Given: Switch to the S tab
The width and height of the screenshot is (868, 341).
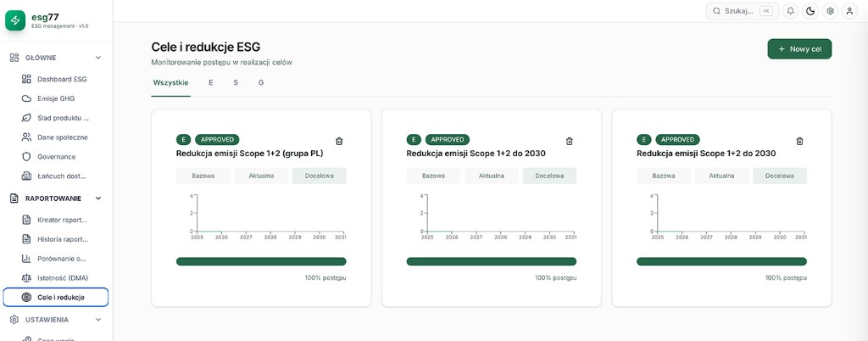Looking at the screenshot, I should pos(236,83).
